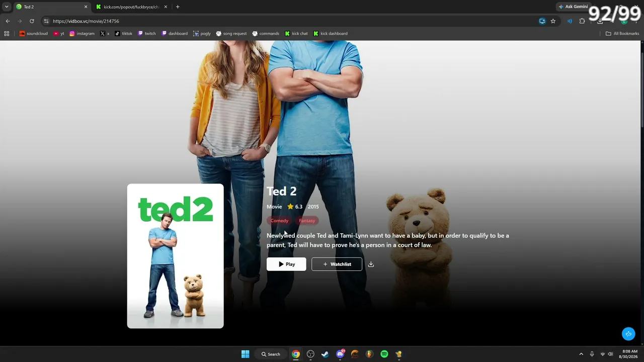Click the Comedy genre tag
The width and height of the screenshot is (644, 362).
(x=279, y=221)
